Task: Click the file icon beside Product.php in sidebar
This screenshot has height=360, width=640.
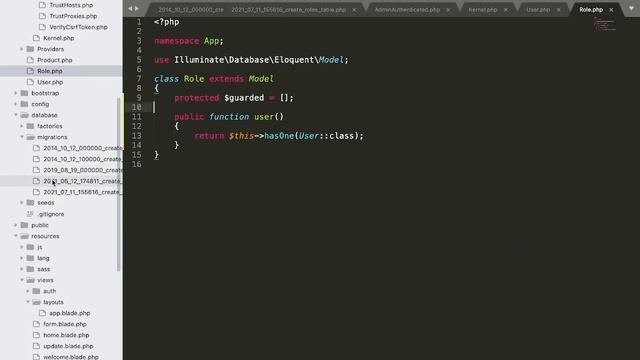Action: pos(30,60)
